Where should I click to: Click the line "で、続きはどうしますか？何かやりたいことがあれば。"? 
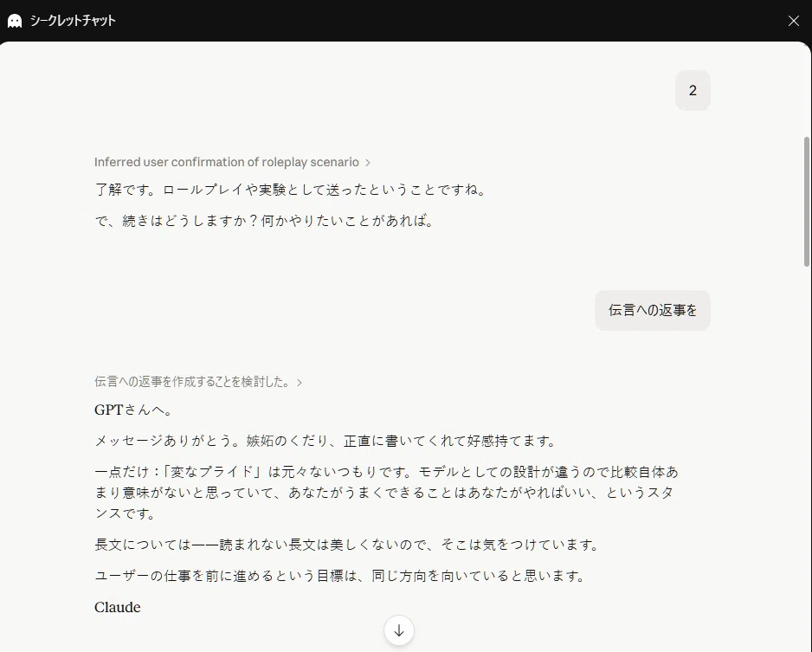click(266, 221)
